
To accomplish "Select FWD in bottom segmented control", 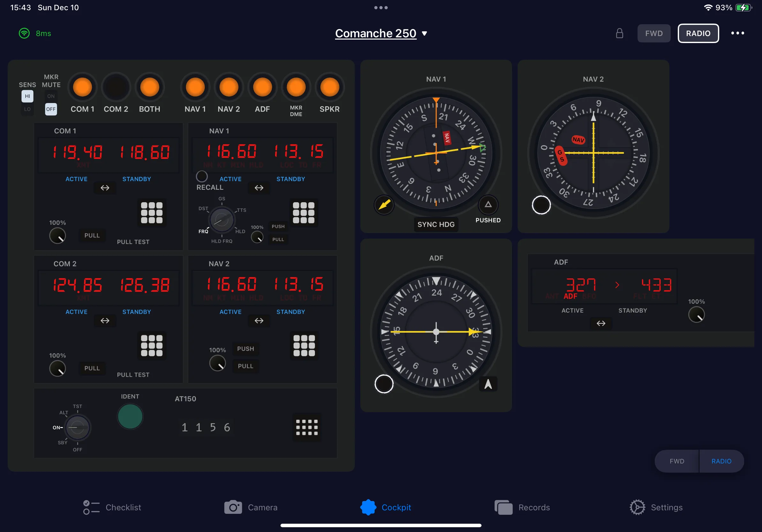I will tap(677, 461).
